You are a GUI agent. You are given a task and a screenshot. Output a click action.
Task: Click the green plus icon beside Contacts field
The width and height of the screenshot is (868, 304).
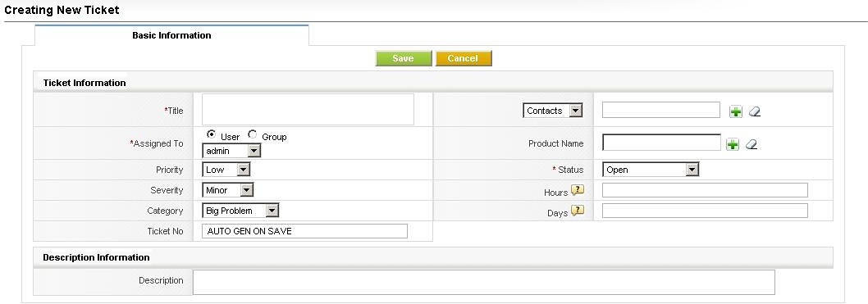point(735,111)
